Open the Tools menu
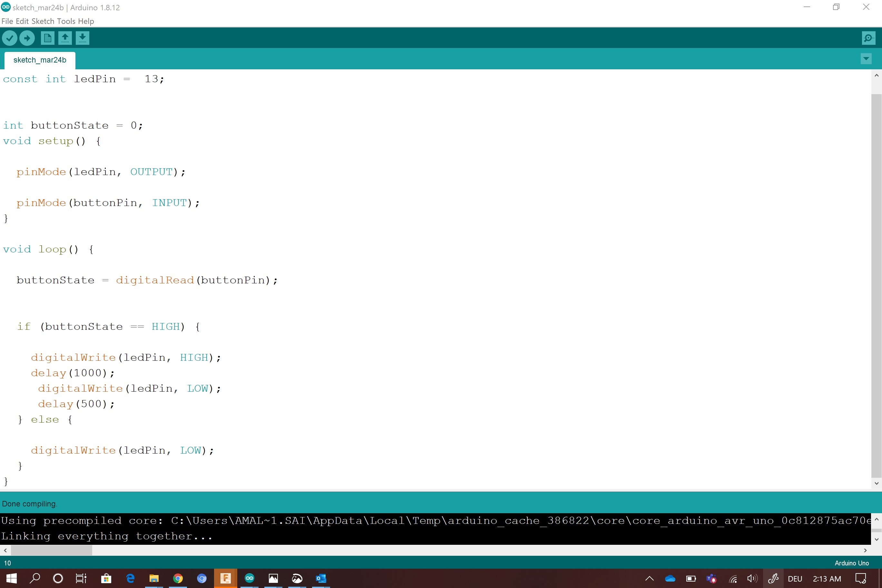The height and width of the screenshot is (588, 882). click(x=66, y=21)
